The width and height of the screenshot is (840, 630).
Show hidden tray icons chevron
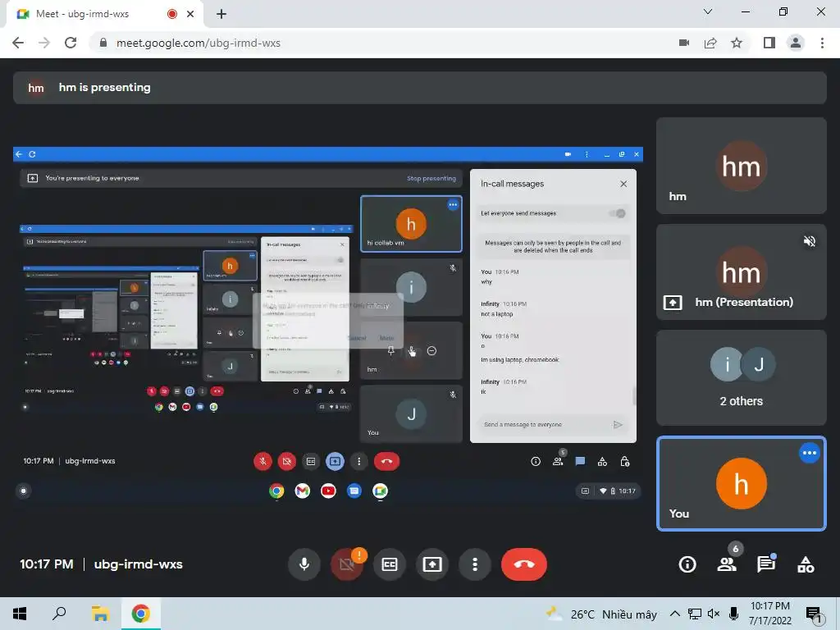675,614
